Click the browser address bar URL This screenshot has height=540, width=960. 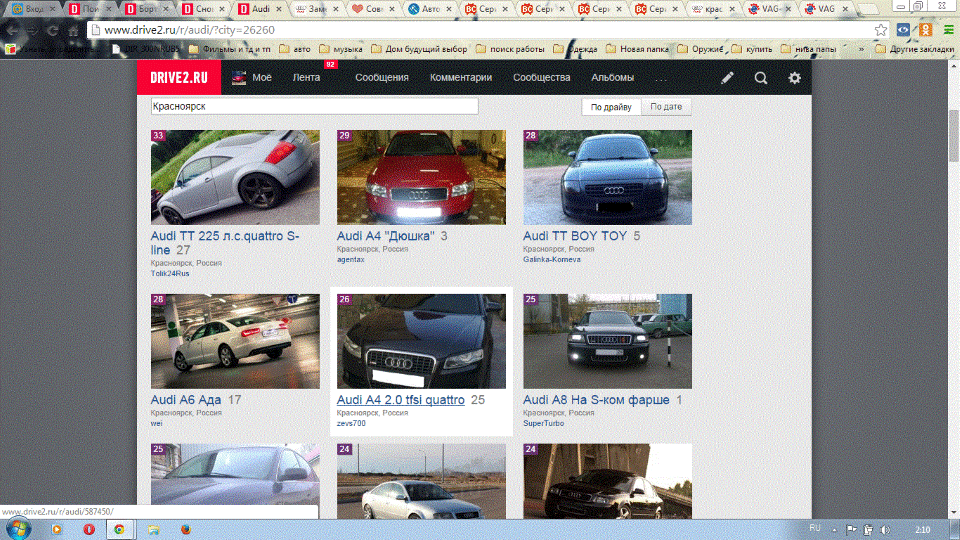(189, 29)
